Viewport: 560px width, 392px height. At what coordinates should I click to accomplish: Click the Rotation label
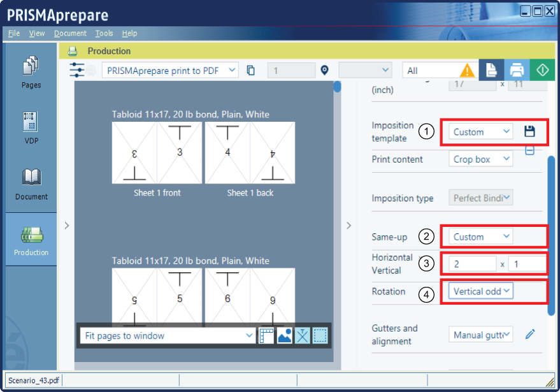point(388,291)
